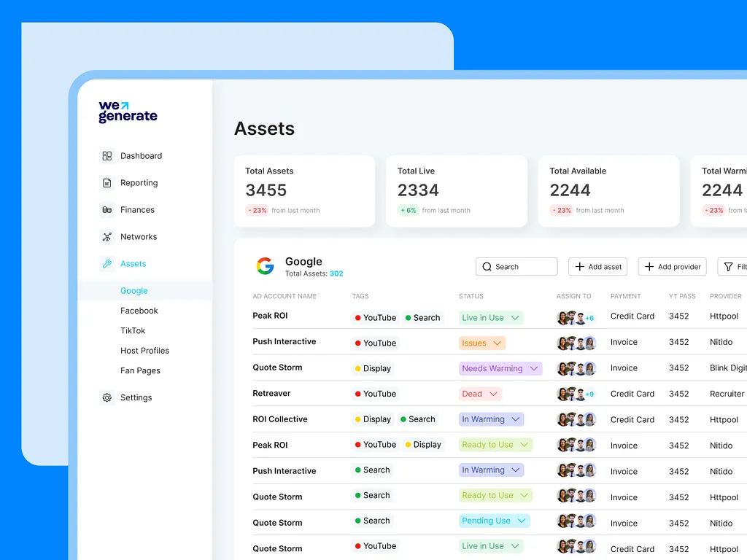Click the PAYMENT column header
Viewport: 747px width, 560px height.
pos(625,296)
